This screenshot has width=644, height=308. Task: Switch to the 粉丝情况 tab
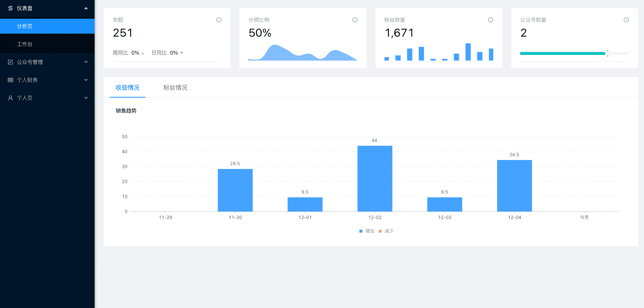pos(175,87)
